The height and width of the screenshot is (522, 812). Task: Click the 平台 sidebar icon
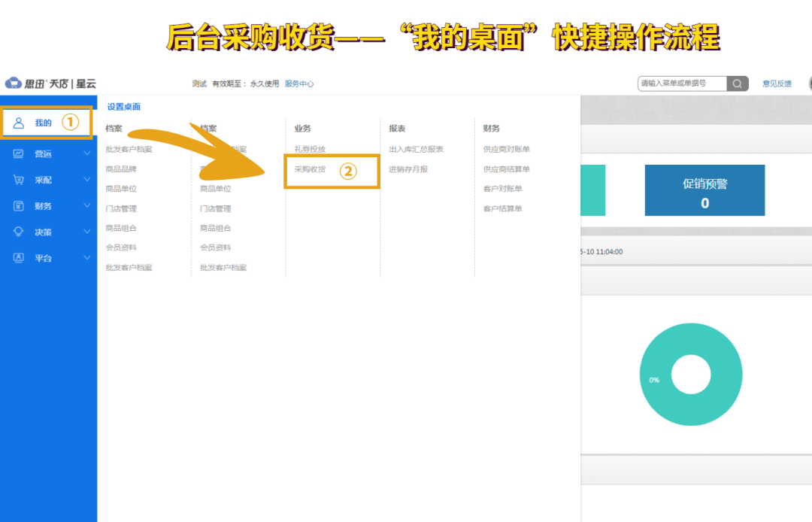(18, 258)
